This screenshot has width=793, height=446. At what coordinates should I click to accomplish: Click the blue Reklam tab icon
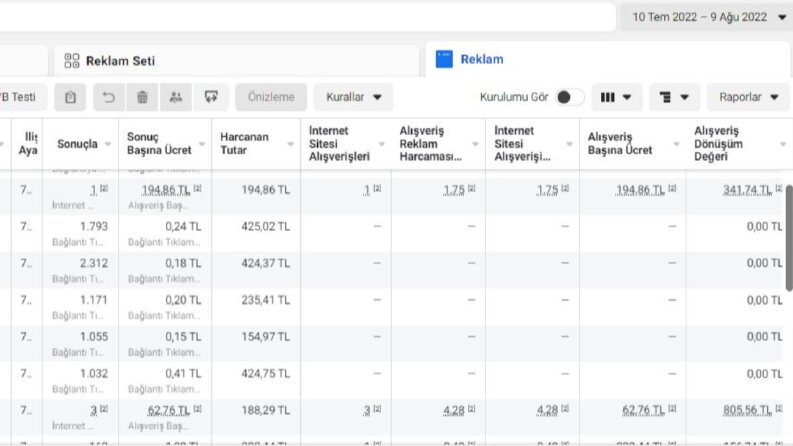pyautogui.click(x=444, y=59)
